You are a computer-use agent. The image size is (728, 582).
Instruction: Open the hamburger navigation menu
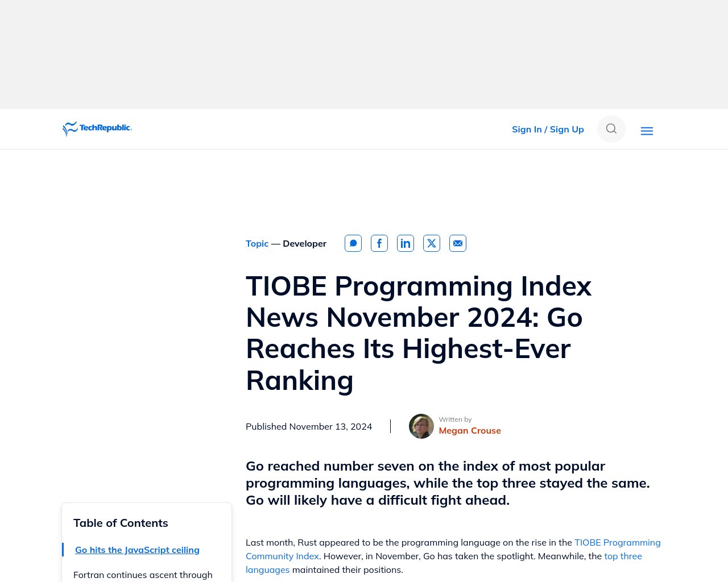(x=647, y=131)
